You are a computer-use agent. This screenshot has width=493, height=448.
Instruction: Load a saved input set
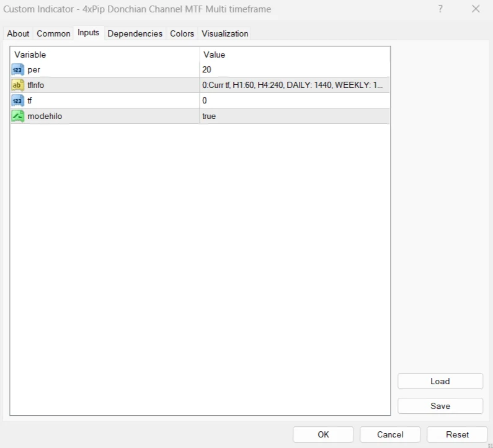tap(440, 381)
